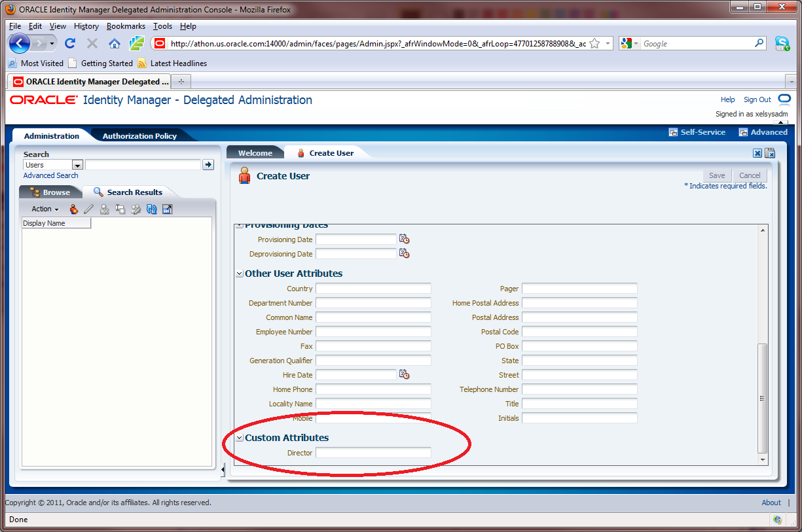
Task: Open the Action dropdown menu
Action: (43, 209)
